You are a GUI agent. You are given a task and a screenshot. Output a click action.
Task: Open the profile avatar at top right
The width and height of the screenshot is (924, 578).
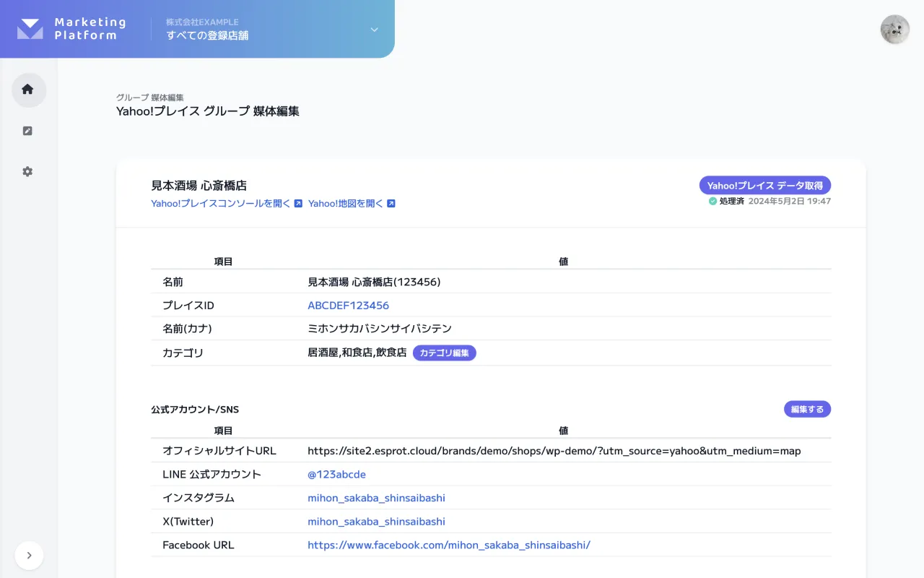(x=894, y=30)
